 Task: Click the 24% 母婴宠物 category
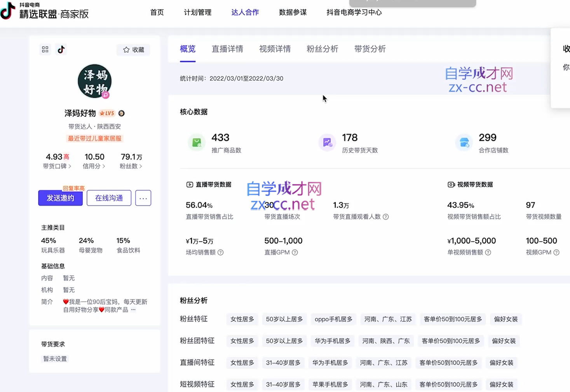coord(91,245)
